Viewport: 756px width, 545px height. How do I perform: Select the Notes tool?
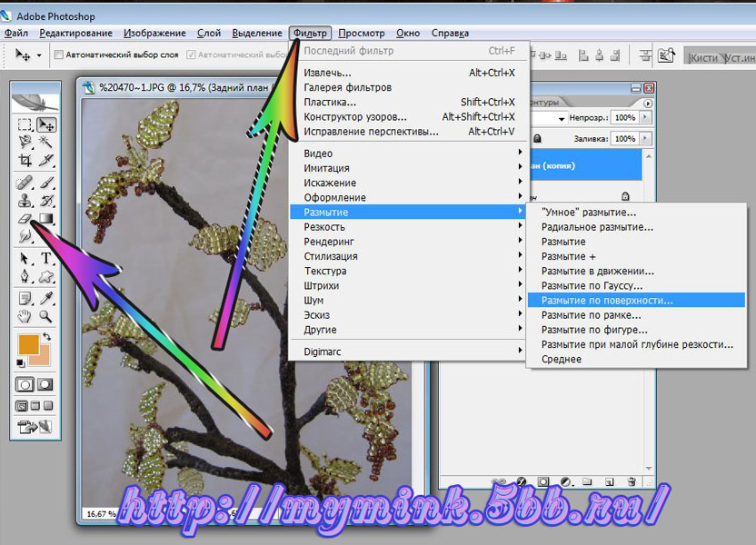point(25,299)
